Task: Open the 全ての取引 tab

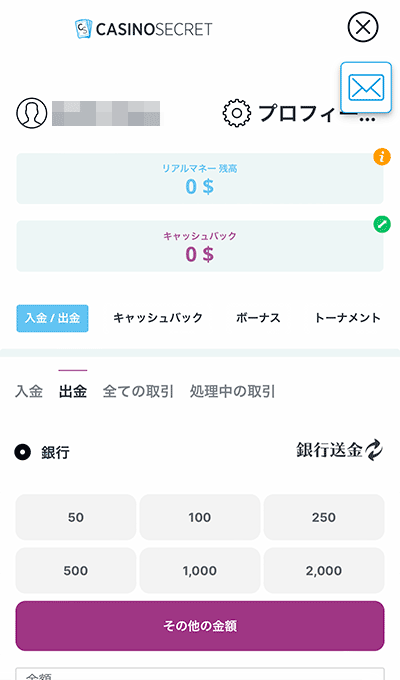Action: point(138,391)
